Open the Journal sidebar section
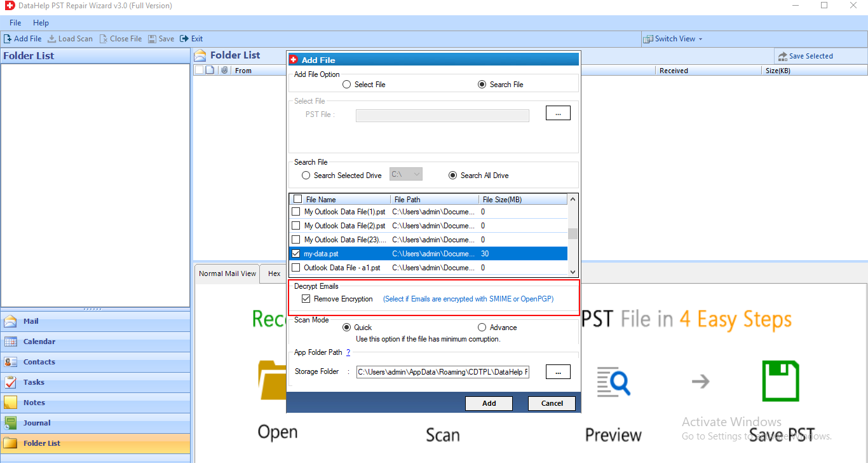The image size is (868, 463). [37, 423]
